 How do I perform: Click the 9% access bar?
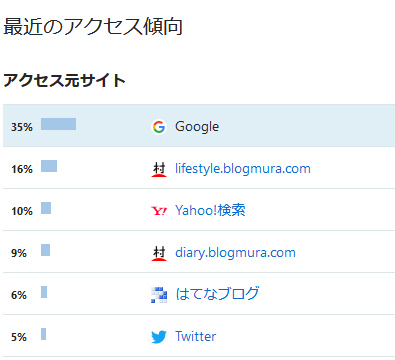[x=46, y=250]
